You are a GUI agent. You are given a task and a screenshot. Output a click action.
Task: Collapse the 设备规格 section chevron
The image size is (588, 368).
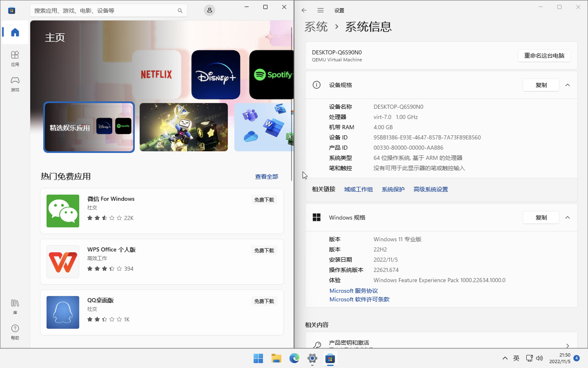[x=567, y=85]
